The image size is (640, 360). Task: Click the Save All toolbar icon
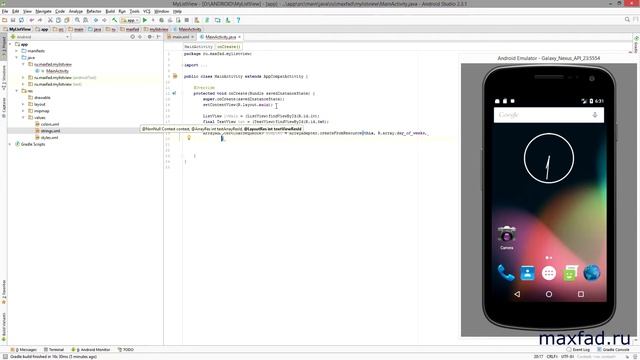click(x=13, y=20)
